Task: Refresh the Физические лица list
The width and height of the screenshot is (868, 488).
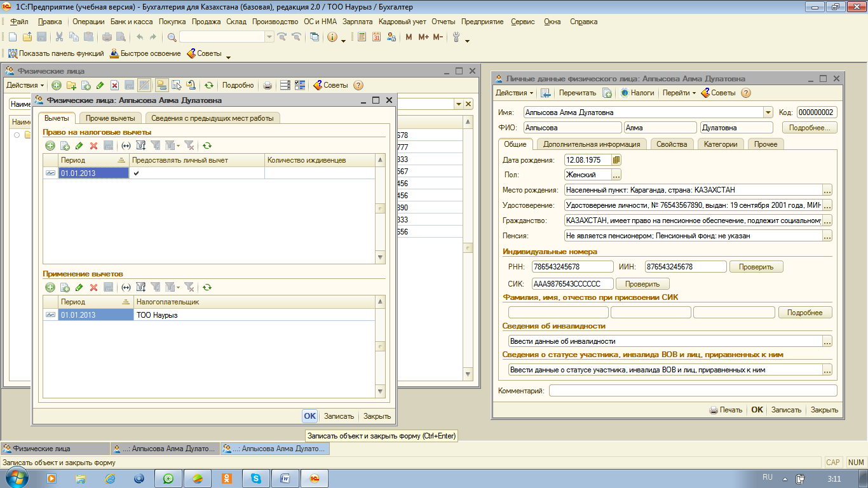Action: [208, 85]
